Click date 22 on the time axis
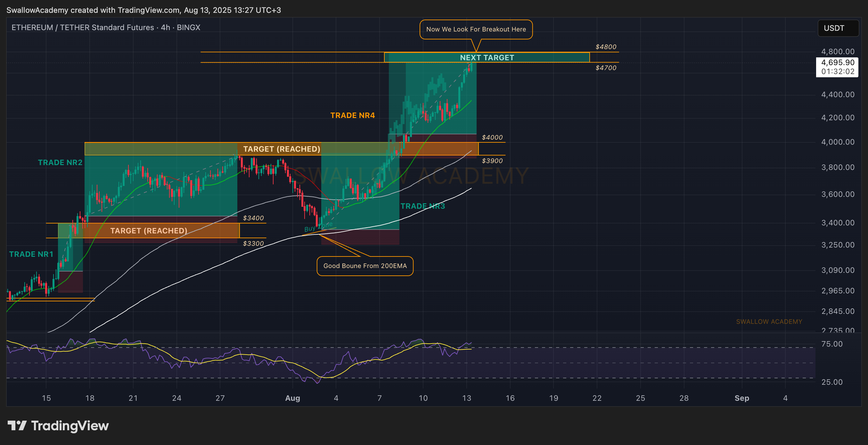868x445 pixels. (597, 398)
